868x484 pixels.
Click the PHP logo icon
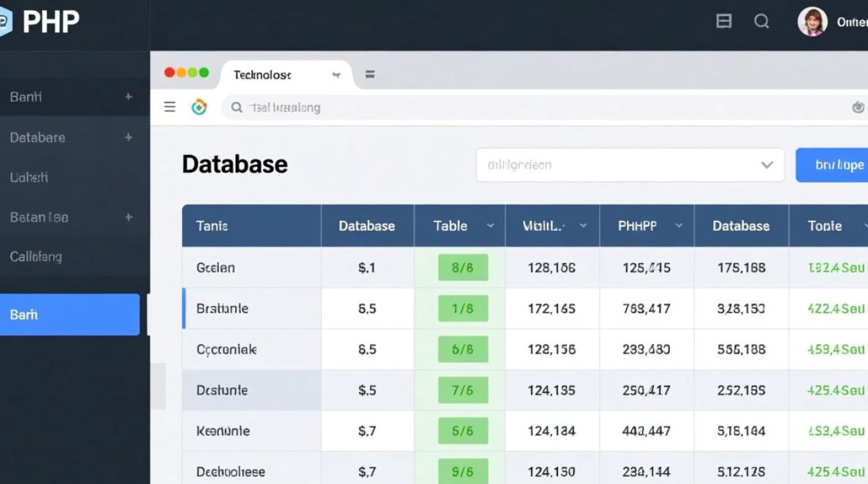pyautogui.click(x=5, y=22)
